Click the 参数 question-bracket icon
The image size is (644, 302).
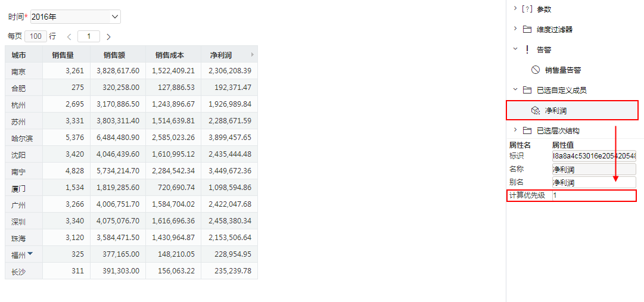pyautogui.click(x=527, y=9)
